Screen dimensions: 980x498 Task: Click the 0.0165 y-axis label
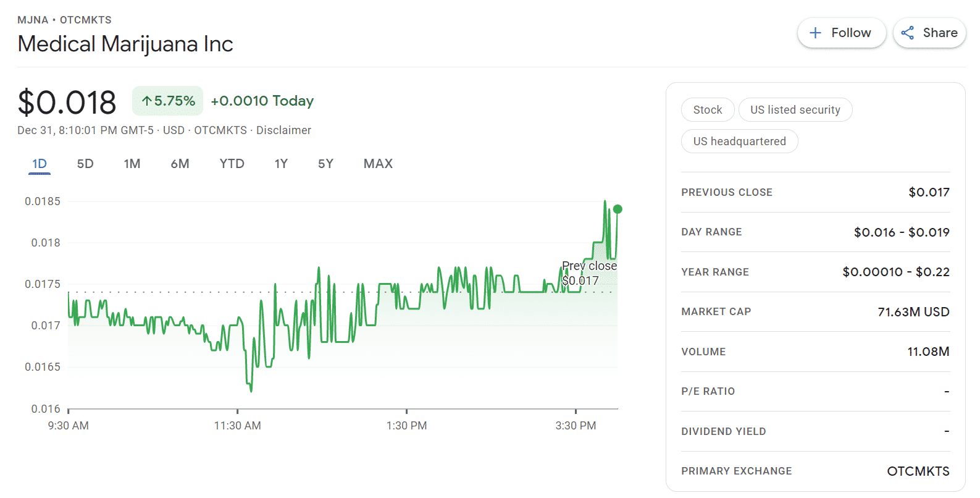(x=43, y=367)
